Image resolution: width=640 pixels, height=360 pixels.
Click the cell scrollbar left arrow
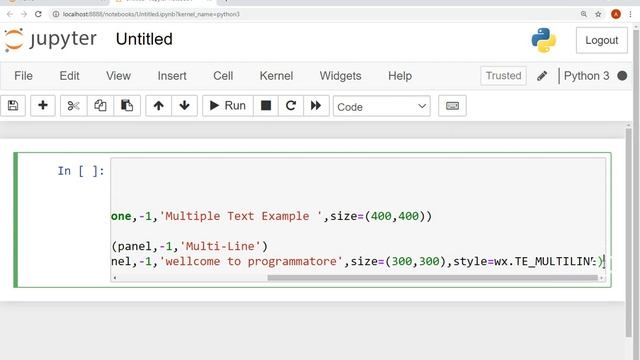pos(115,278)
